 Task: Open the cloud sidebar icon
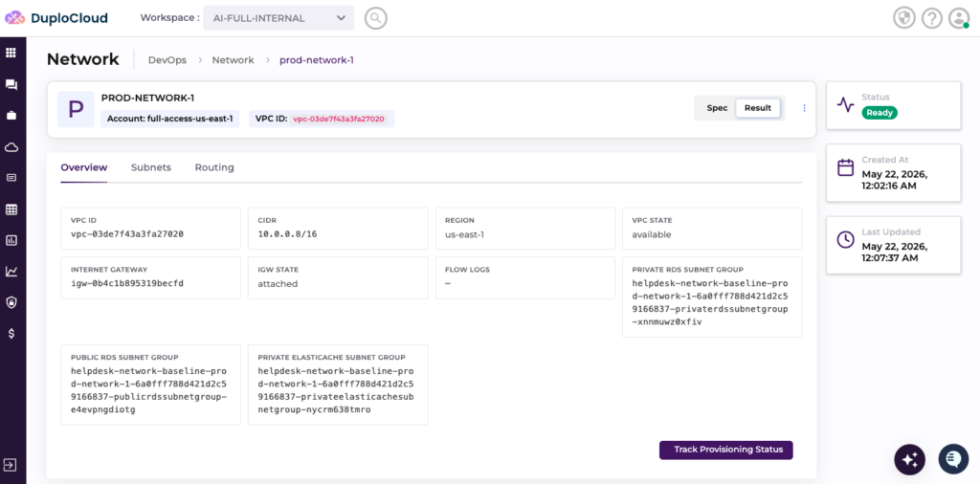click(11, 147)
